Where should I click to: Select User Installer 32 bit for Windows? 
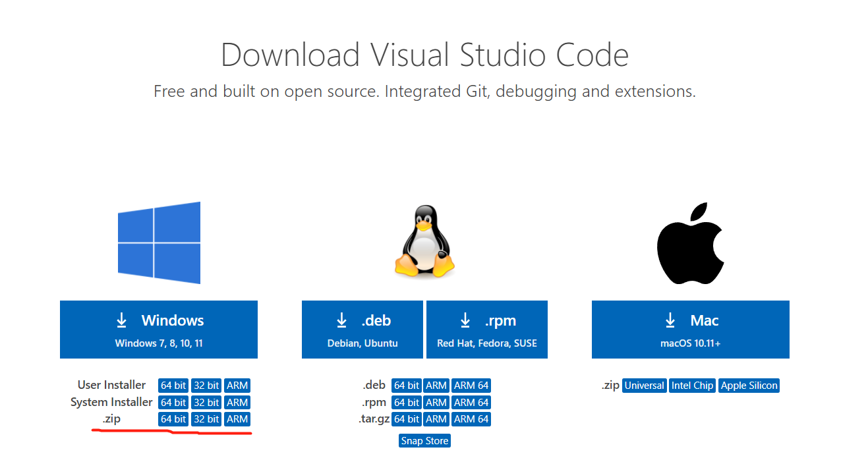point(206,386)
